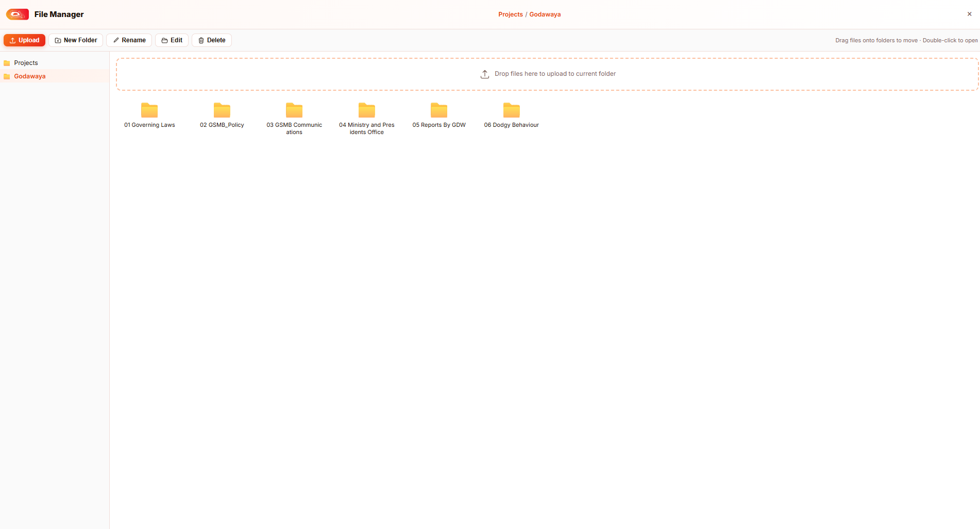
Task: Close the File Manager window
Action: point(969,14)
